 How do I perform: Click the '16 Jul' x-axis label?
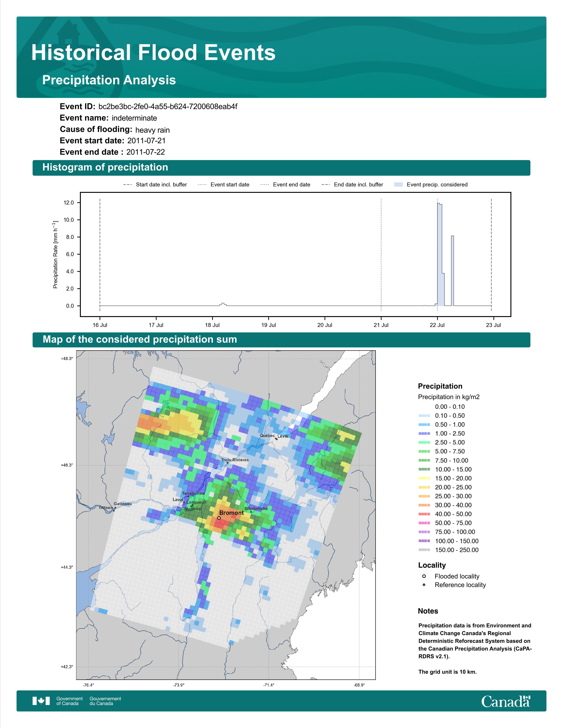click(x=100, y=325)
